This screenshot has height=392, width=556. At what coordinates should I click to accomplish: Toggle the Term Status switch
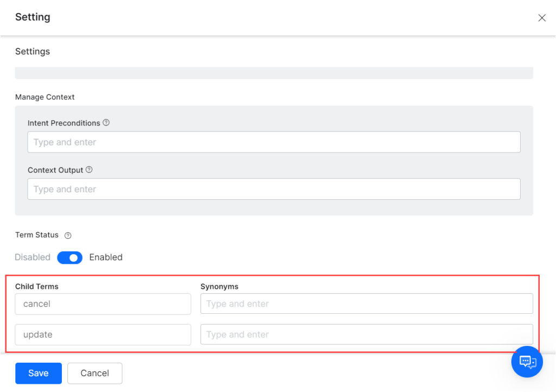point(69,257)
